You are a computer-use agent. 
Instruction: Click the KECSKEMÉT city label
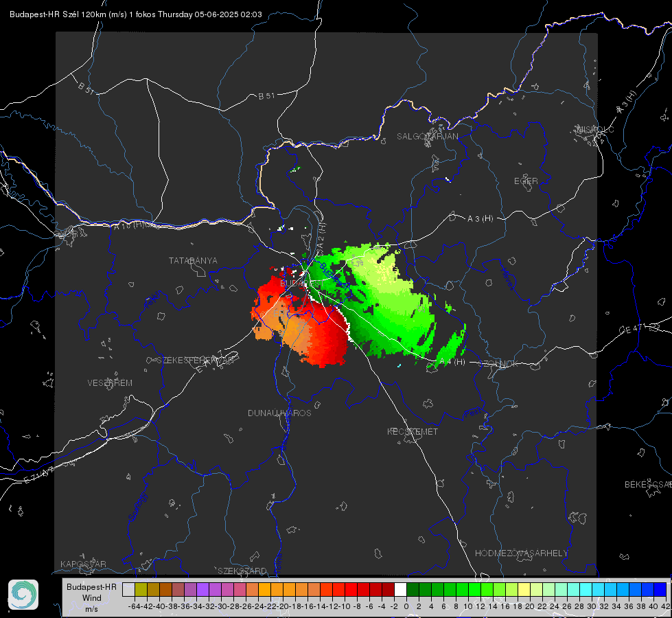coord(413,431)
